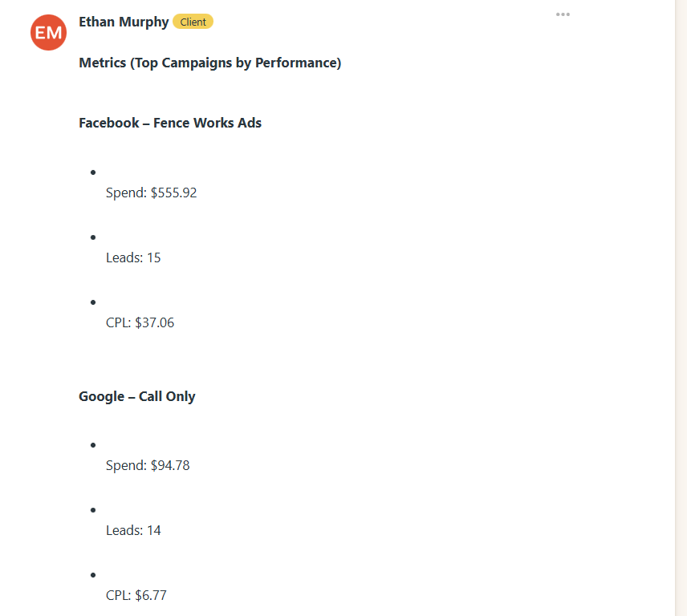Click the Leads: 14 list item
Screen dimensions: 687x616
point(133,530)
